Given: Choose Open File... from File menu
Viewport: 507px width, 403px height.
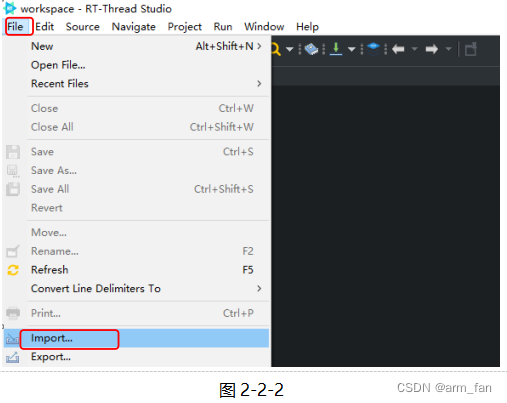Looking at the screenshot, I should pyautogui.click(x=136, y=65).
